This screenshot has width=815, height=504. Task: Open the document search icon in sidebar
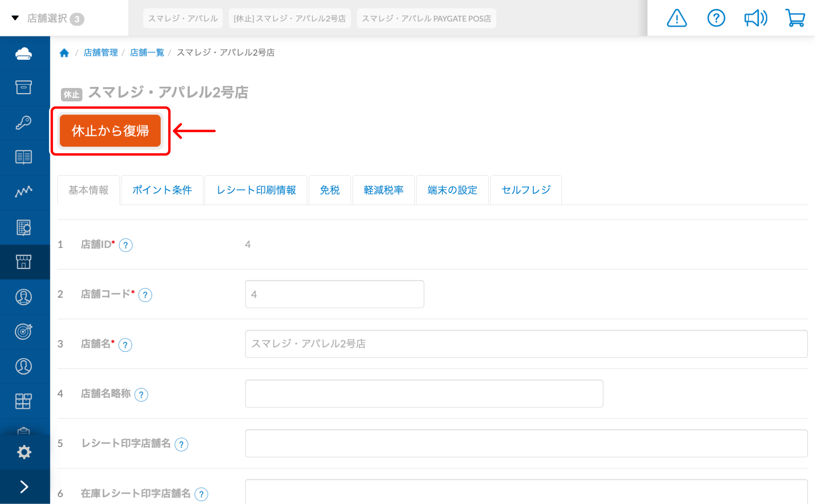(24, 227)
